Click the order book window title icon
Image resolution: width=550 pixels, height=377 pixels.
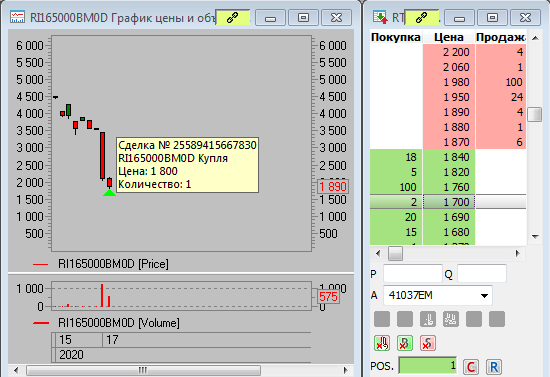pos(381,17)
